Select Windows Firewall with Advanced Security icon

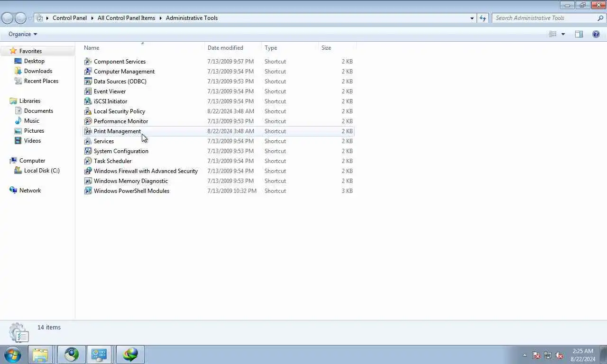pos(88,171)
